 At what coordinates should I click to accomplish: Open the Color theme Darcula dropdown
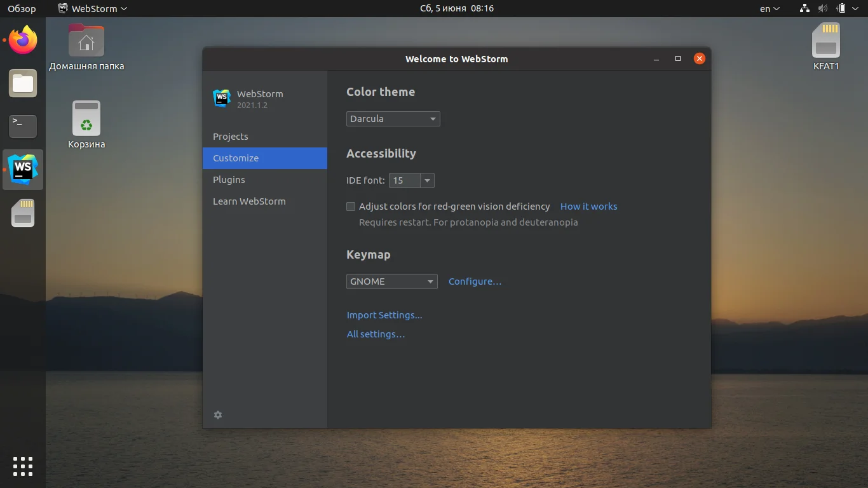pos(393,119)
